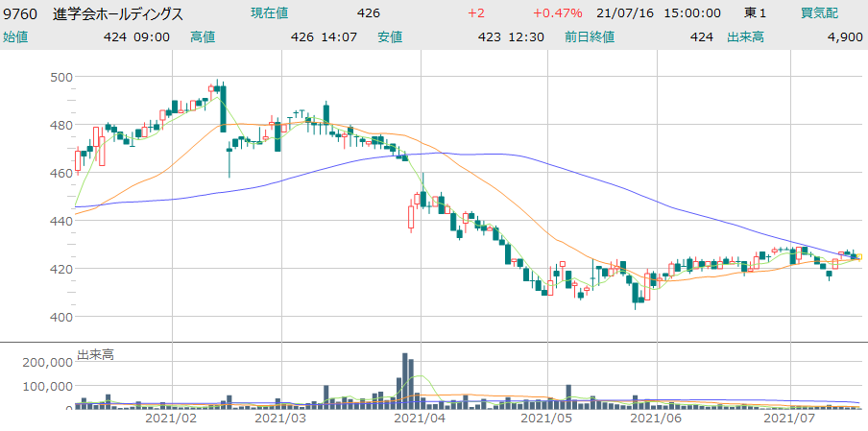The width and height of the screenshot is (868, 431).
Task: Click the 500 price axis label
Action: (x=61, y=77)
